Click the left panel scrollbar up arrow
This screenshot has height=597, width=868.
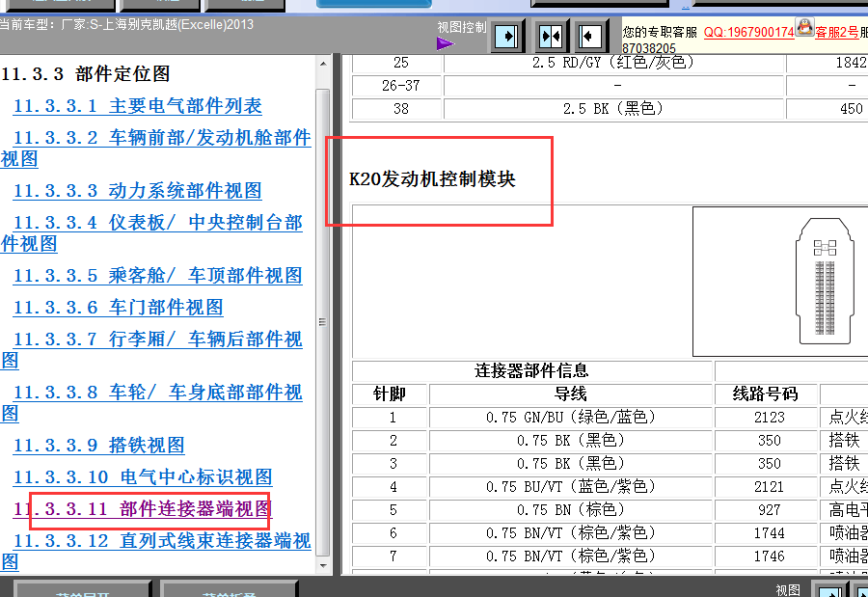click(x=323, y=64)
